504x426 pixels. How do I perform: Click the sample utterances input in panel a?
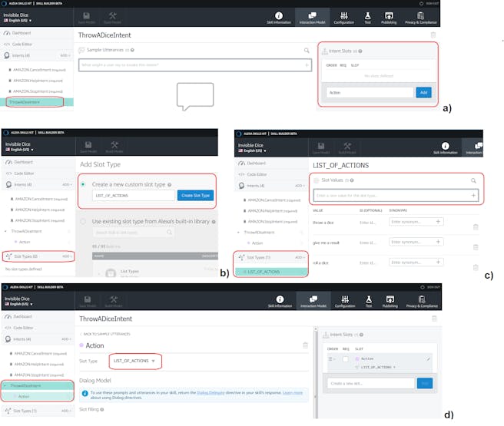[x=195, y=65]
